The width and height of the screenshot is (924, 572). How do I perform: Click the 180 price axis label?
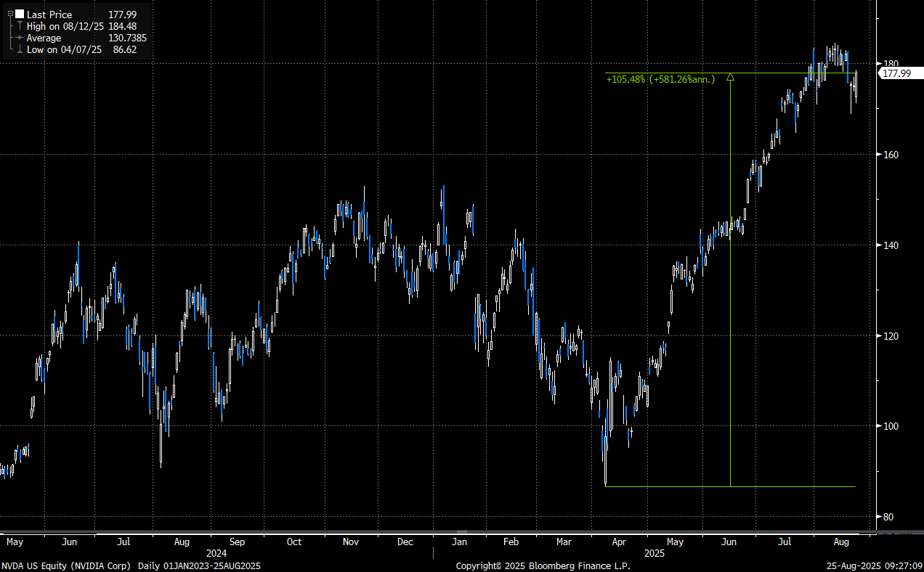[891, 64]
